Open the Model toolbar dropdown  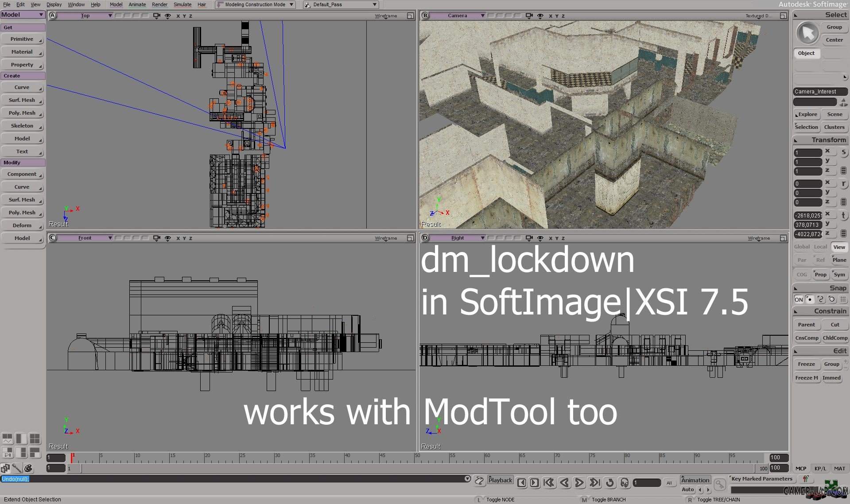23,15
